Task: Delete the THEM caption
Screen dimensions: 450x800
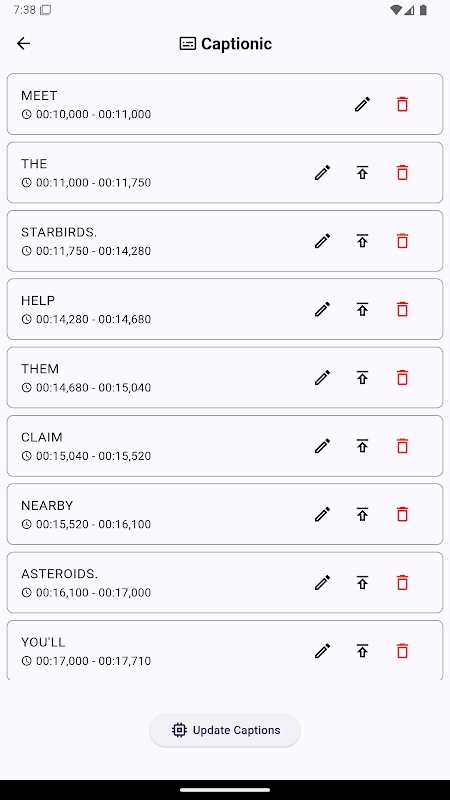Action: pos(403,378)
